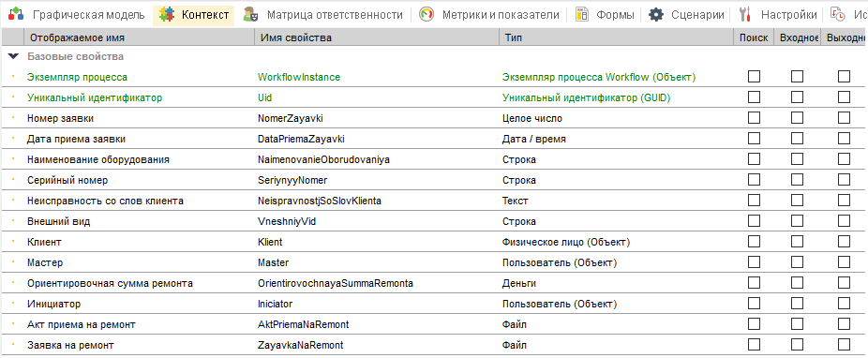
Task: Tick Входное checkbox for Уникальный идентификатор
Action: (x=797, y=97)
